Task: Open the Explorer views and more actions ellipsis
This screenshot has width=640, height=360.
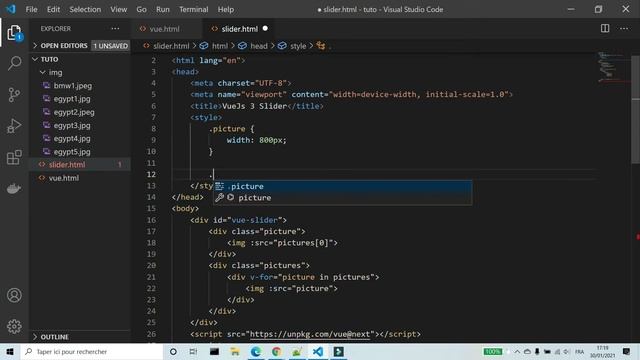Action: tap(116, 29)
